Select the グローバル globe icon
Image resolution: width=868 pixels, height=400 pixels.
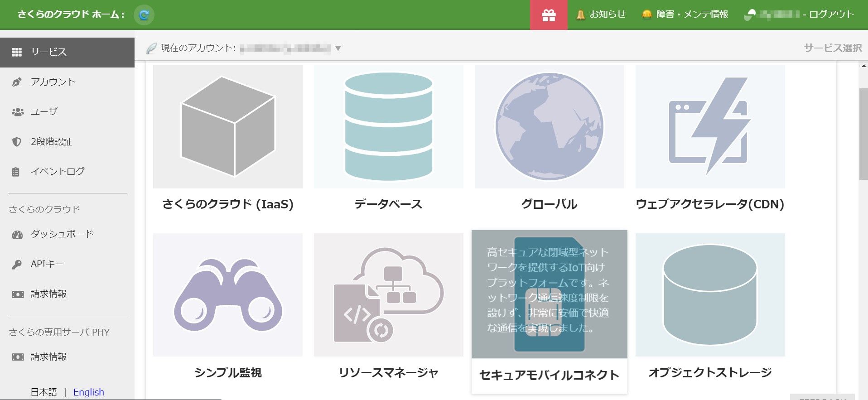549,127
